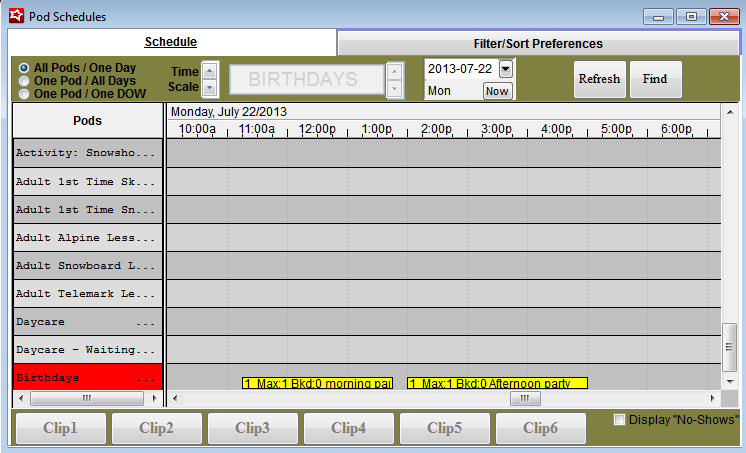
Task: Select the Daycare pod row
Action: pyautogui.click(x=88, y=322)
